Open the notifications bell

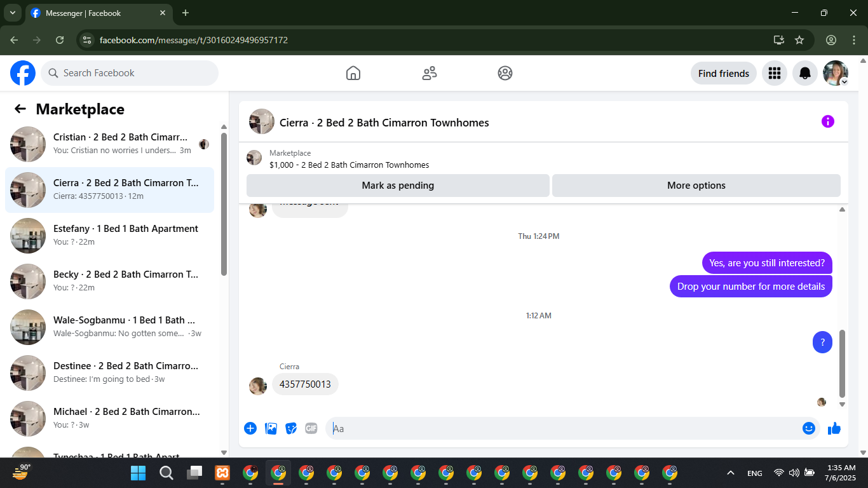[x=805, y=73]
